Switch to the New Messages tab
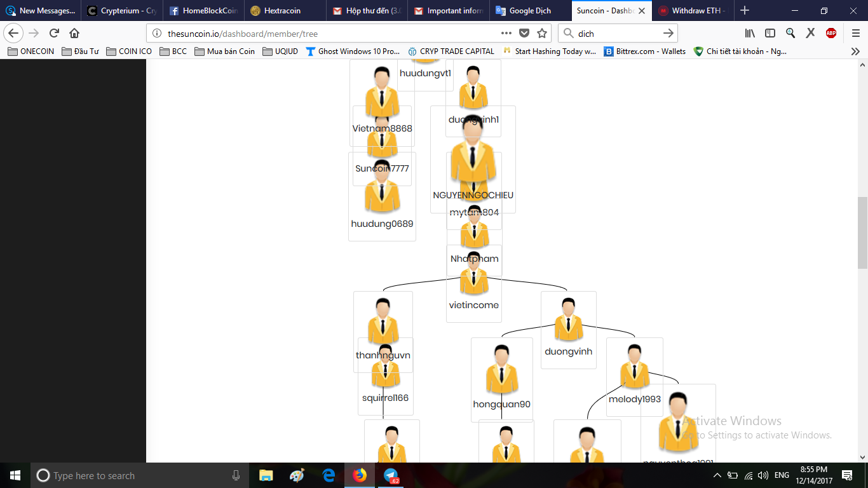Screen dimensions: 868x488 point(41,11)
